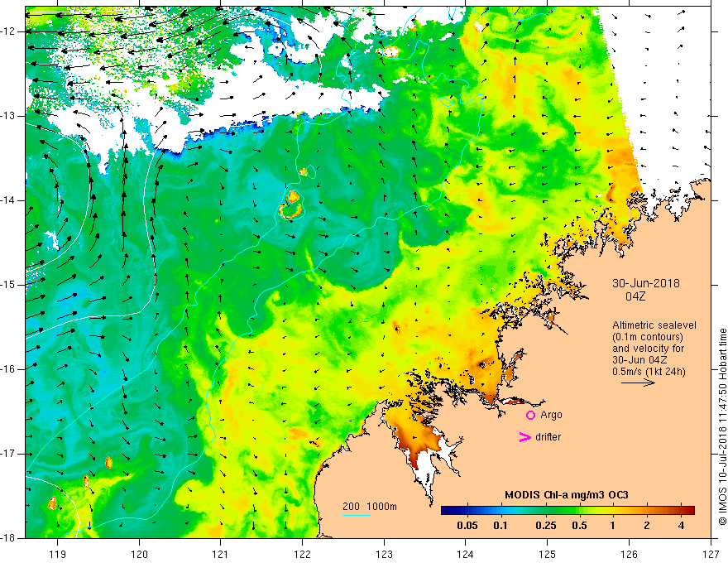
Task: Click the '30-Jun-2018' date label
Action: coord(646,283)
